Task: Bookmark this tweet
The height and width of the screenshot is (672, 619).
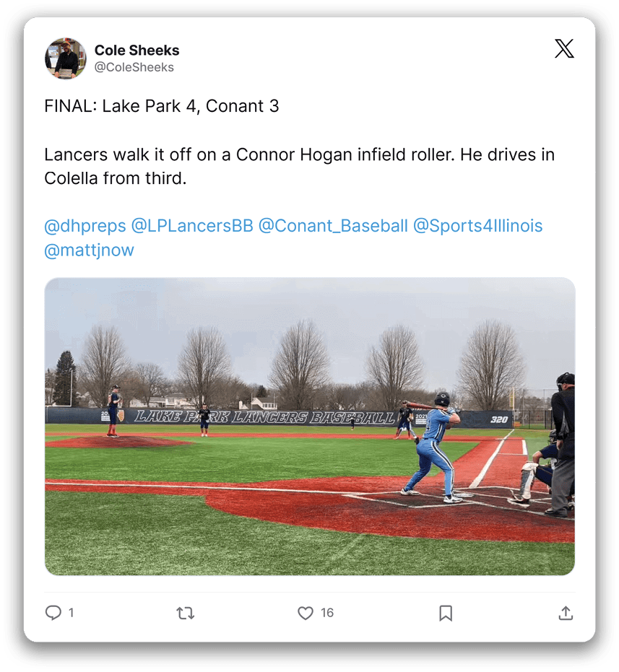Action: 446,614
